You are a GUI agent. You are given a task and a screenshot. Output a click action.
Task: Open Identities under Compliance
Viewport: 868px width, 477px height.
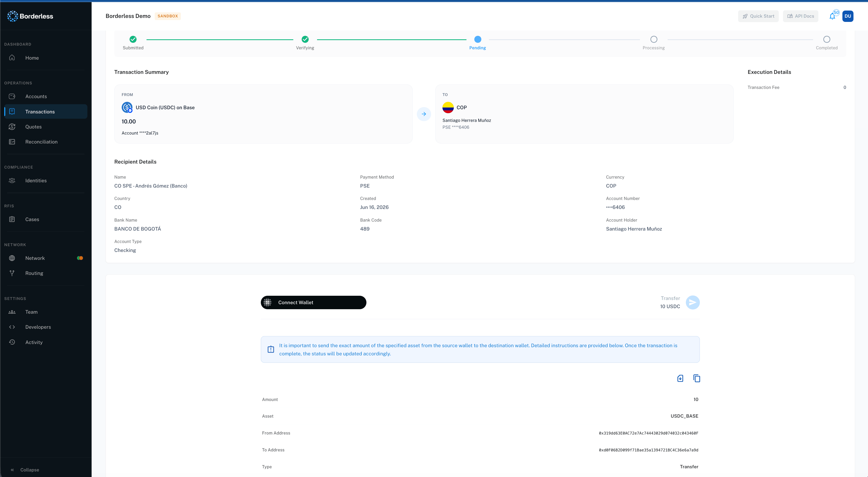45,180
